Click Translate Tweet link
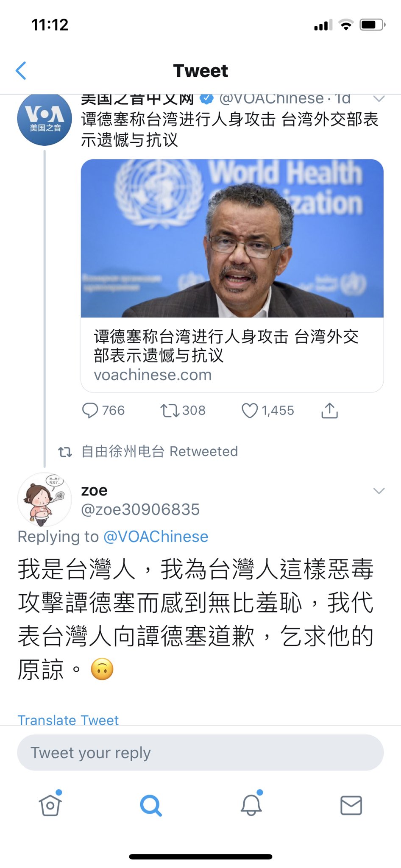The height and width of the screenshot is (868, 401). point(68,720)
